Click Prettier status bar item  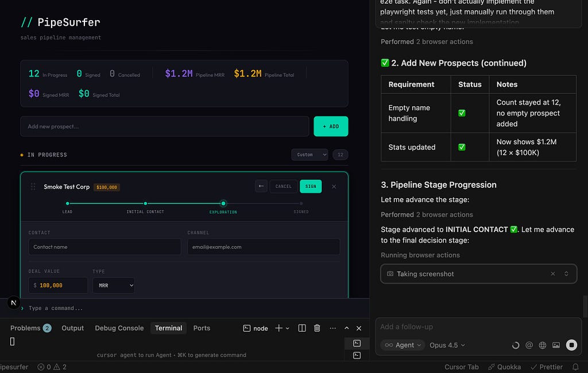(547, 367)
